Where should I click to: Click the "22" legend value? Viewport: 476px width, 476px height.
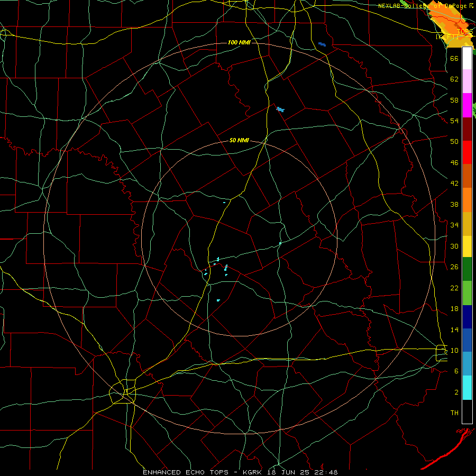click(454, 288)
